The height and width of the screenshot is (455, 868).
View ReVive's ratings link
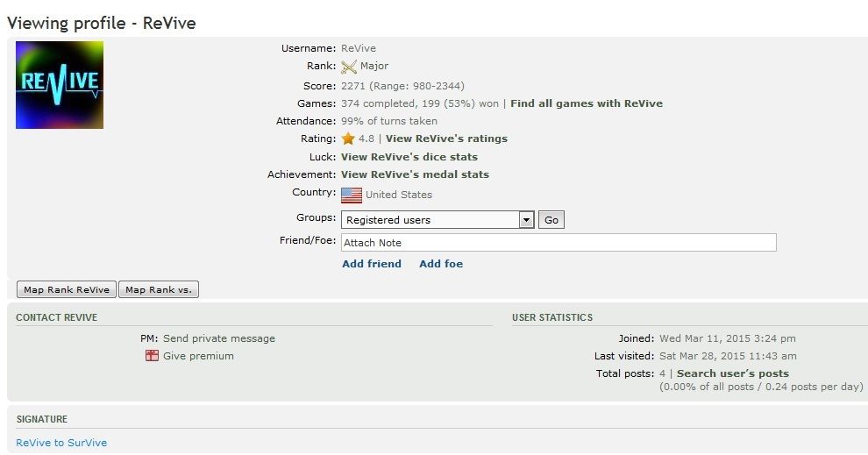pos(446,139)
